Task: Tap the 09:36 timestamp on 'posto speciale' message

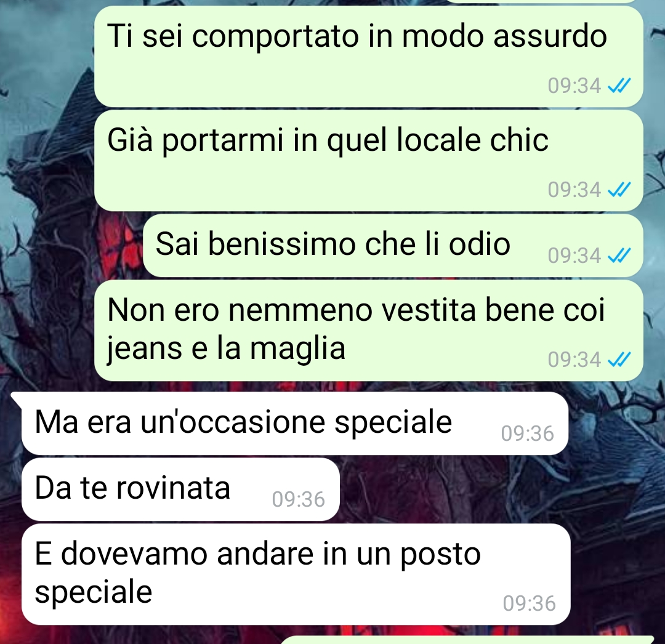Action: (x=530, y=603)
